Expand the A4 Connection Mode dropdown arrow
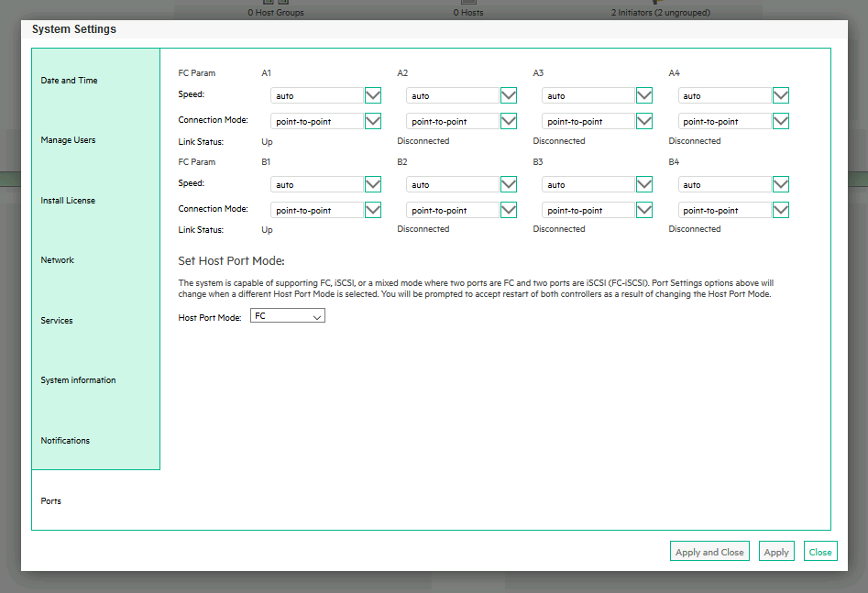Viewport: 868px width, 593px height. (781, 121)
